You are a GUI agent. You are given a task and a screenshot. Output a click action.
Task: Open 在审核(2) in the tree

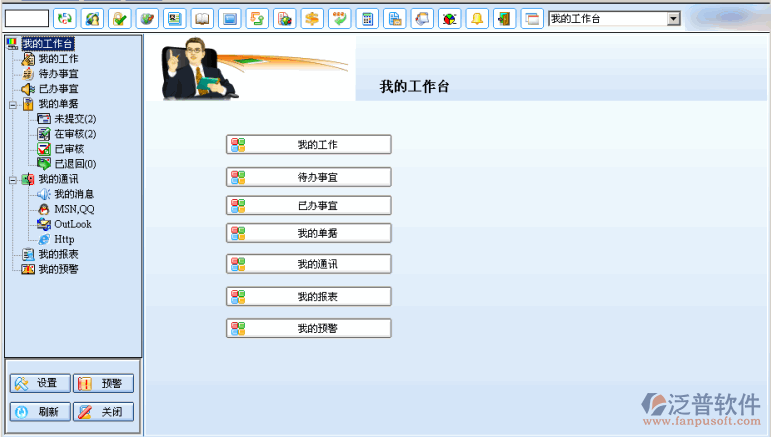(x=75, y=134)
